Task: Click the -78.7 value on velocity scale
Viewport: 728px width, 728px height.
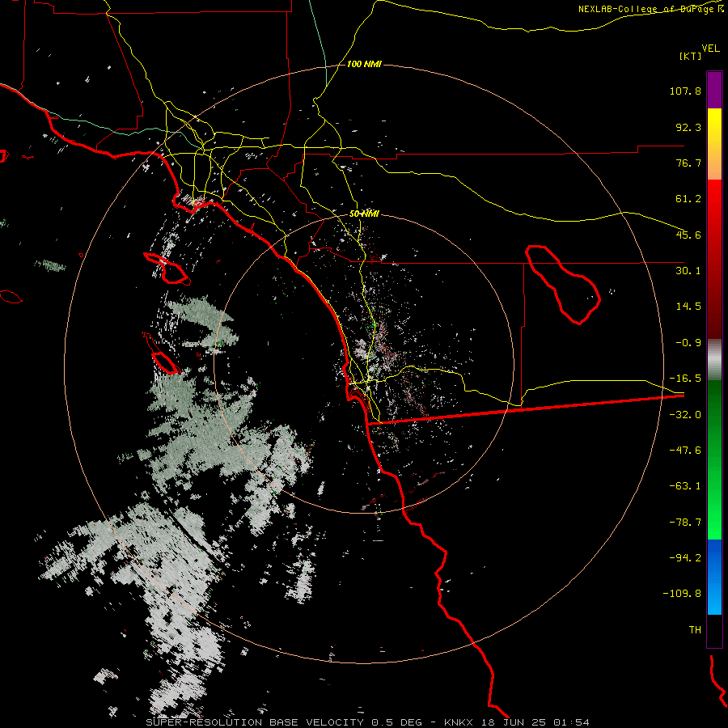Action: point(685,523)
